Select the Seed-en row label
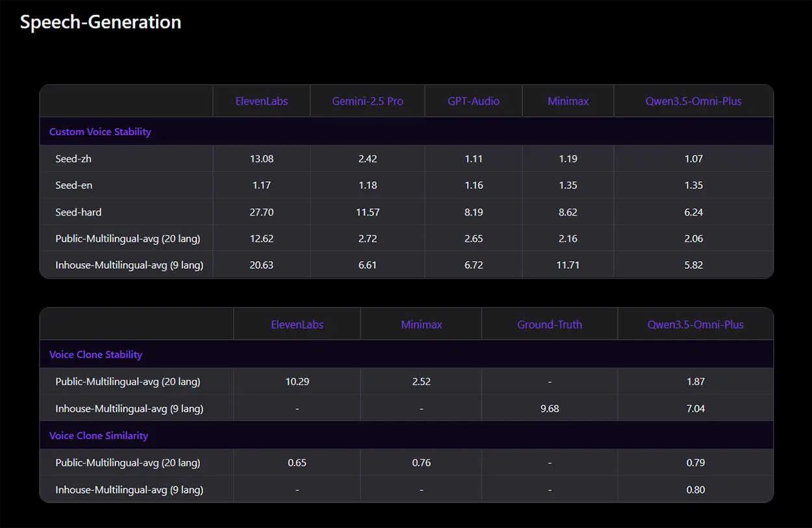Image resolution: width=812 pixels, height=528 pixels. click(x=73, y=186)
